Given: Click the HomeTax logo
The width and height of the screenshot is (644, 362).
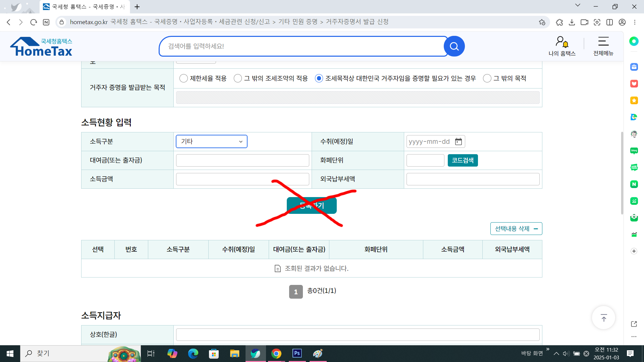Looking at the screenshot, I should pos(41,47).
